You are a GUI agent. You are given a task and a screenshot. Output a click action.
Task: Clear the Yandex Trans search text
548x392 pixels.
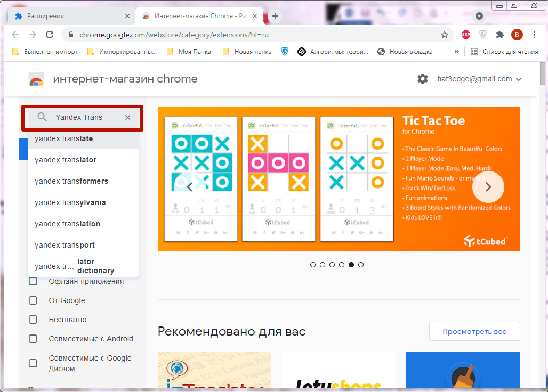tap(127, 117)
